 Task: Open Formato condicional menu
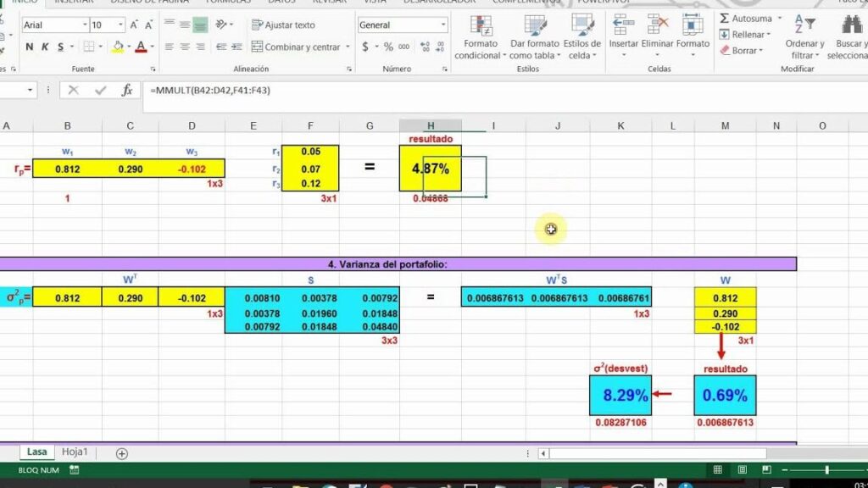[x=481, y=37]
